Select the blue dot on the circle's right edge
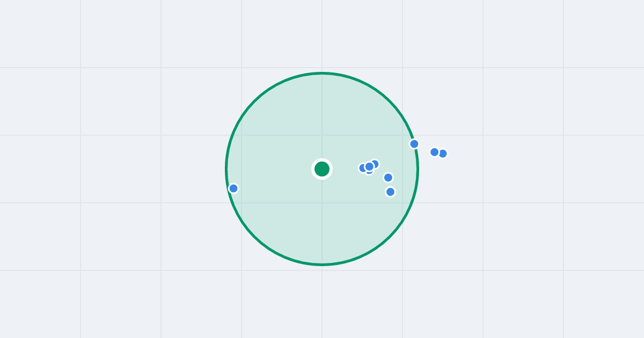644x338 pixels. [x=414, y=144]
